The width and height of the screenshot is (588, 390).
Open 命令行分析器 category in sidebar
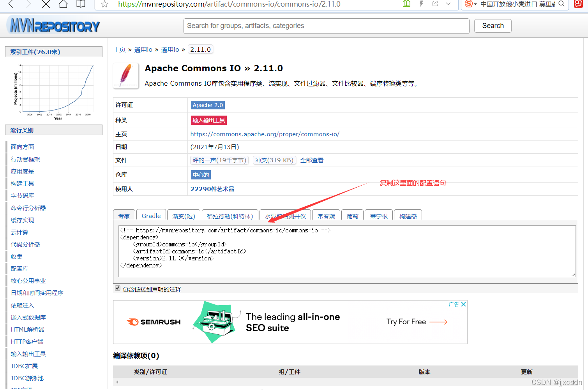click(x=28, y=208)
